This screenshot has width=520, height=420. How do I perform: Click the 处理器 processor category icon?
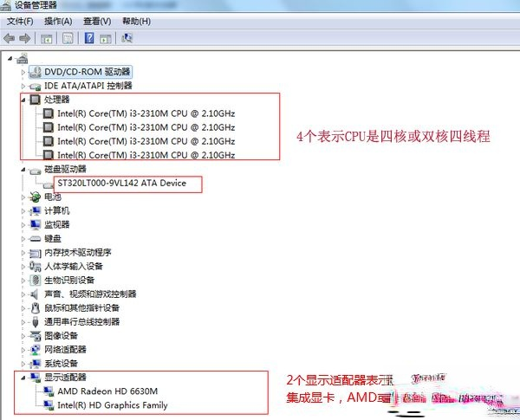[36, 100]
